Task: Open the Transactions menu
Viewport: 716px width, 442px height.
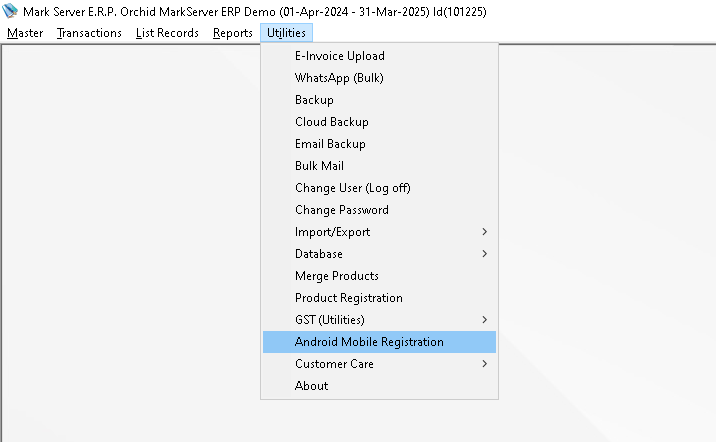Action: tap(89, 33)
